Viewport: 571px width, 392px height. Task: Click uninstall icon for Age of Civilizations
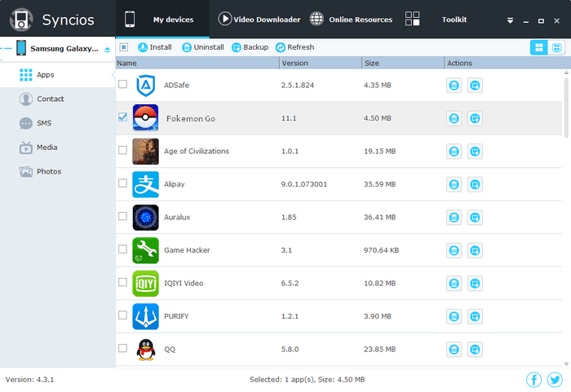(x=454, y=152)
